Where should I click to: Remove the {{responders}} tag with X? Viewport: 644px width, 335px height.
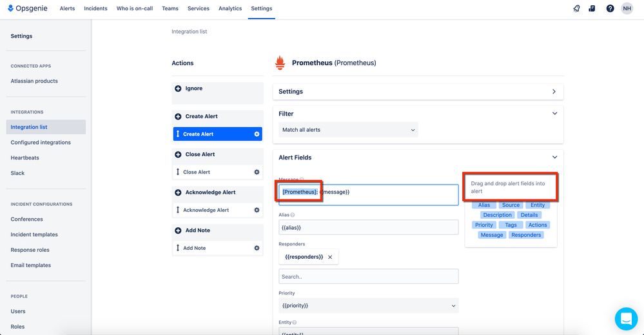330,257
